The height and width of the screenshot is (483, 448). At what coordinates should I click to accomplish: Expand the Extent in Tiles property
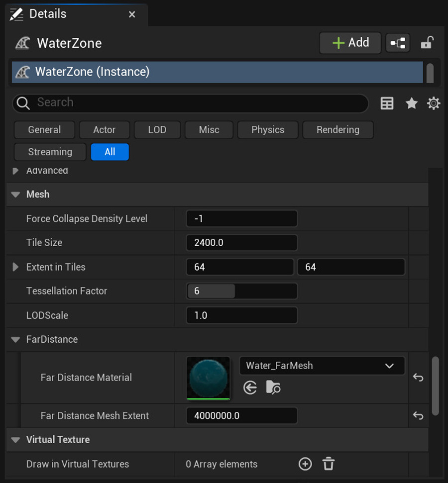point(15,267)
